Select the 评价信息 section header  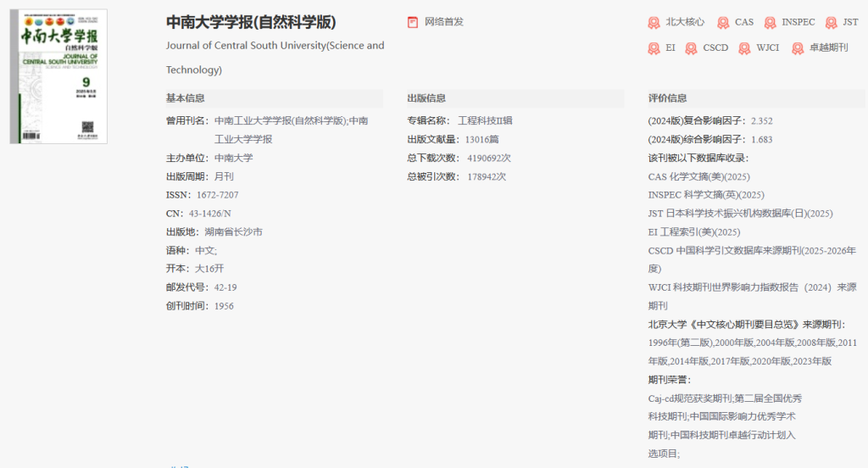click(x=667, y=98)
